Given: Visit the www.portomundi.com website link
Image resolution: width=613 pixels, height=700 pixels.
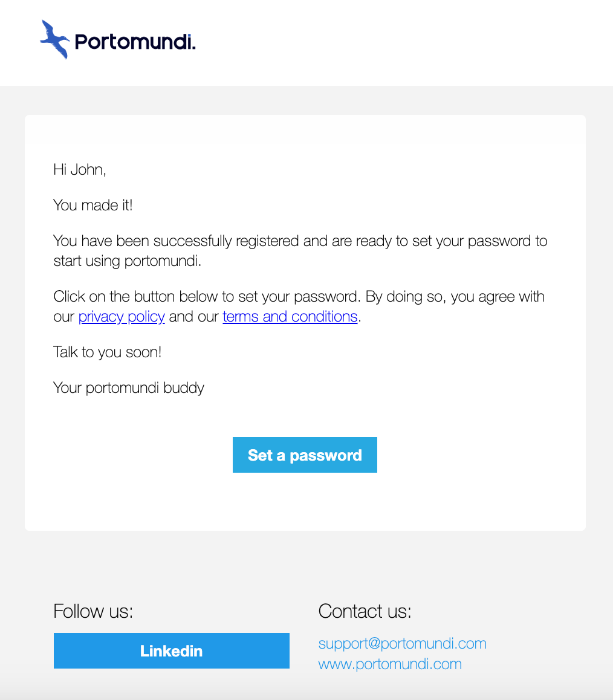Looking at the screenshot, I should [x=390, y=664].
